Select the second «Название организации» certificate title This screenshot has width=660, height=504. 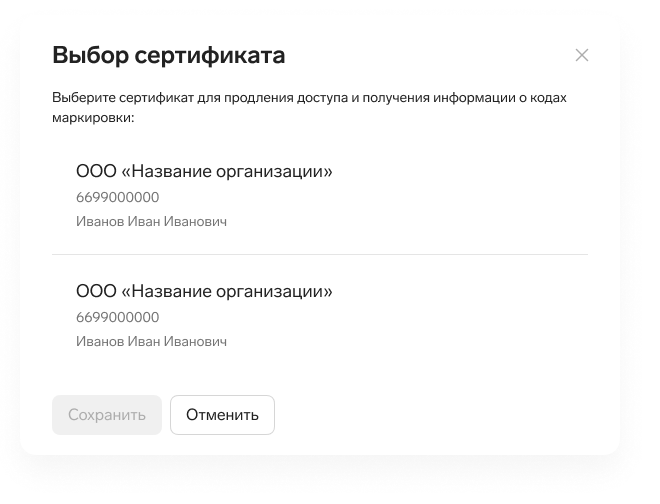click(204, 291)
